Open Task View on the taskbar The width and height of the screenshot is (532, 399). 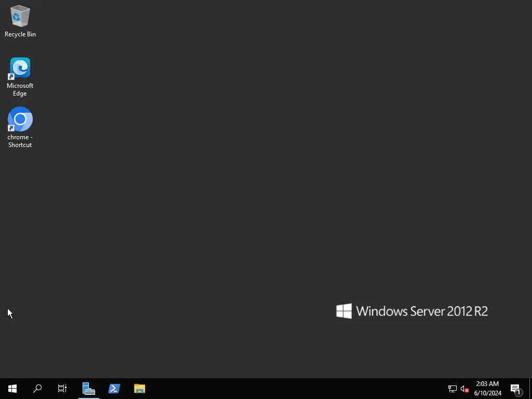click(x=62, y=389)
